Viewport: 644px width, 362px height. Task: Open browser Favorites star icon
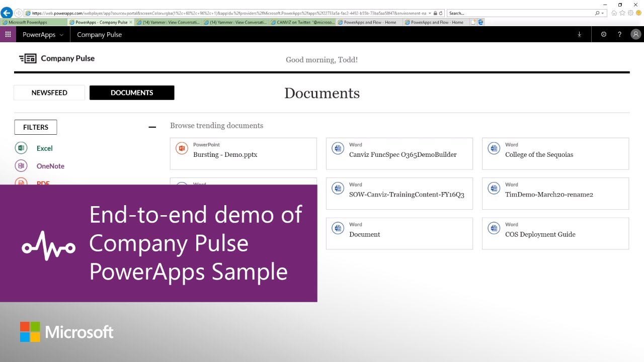[x=622, y=13]
